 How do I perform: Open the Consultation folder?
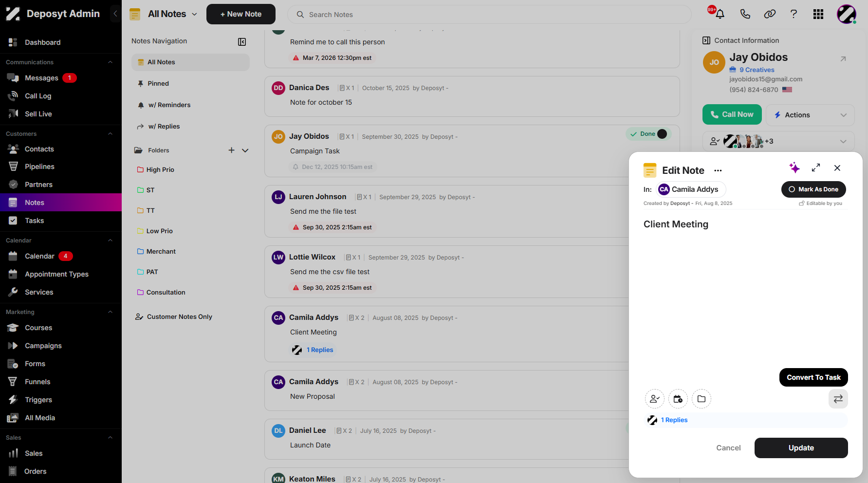[166, 293]
